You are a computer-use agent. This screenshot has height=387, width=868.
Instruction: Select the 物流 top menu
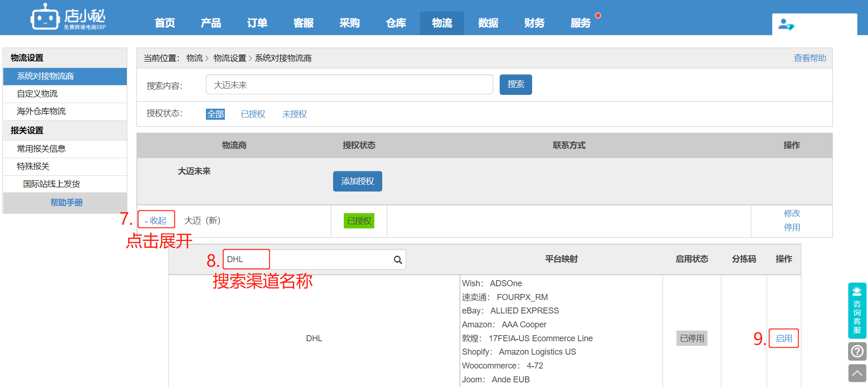pos(442,23)
